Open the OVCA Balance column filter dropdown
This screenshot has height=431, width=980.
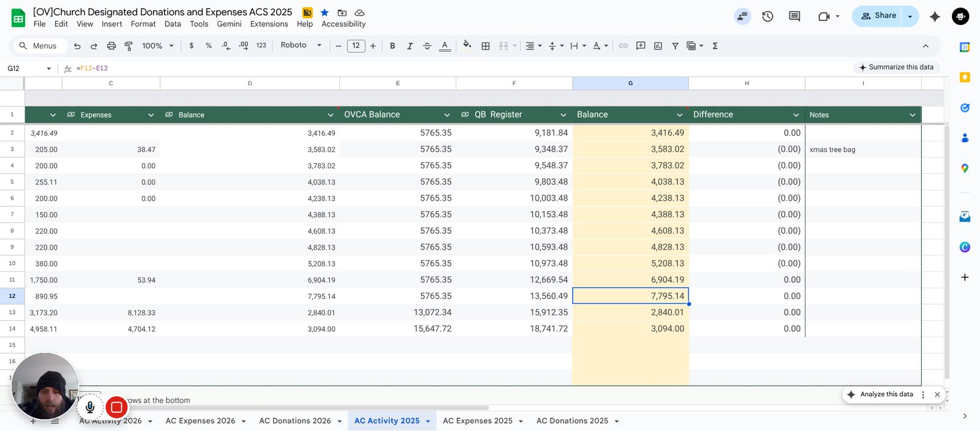tap(447, 115)
